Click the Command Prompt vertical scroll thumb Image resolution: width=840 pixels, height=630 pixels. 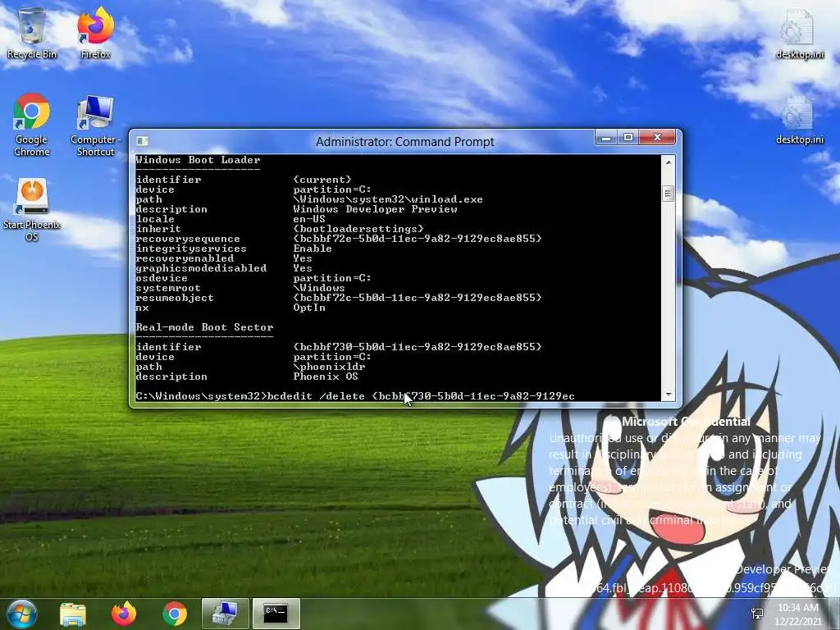pos(668,194)
